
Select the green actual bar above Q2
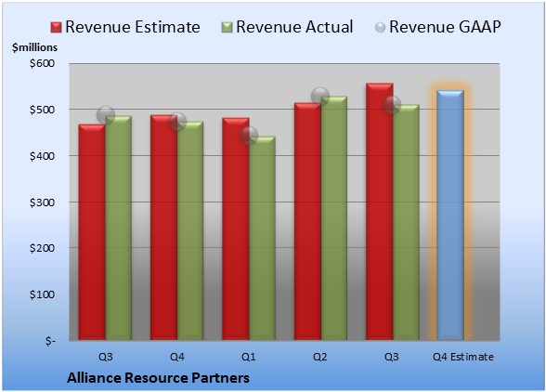[334, 218]
